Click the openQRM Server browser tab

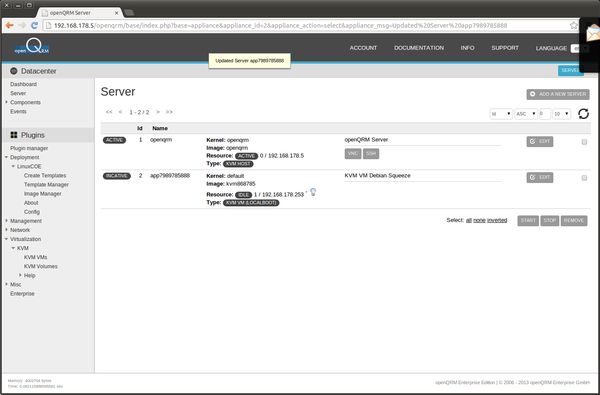[x=79, y=13]
